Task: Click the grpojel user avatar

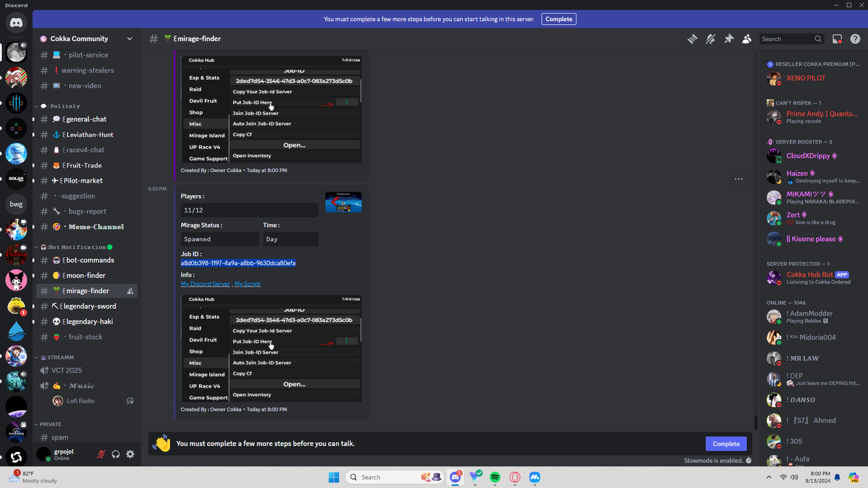Action: click(x=43, y=454)
